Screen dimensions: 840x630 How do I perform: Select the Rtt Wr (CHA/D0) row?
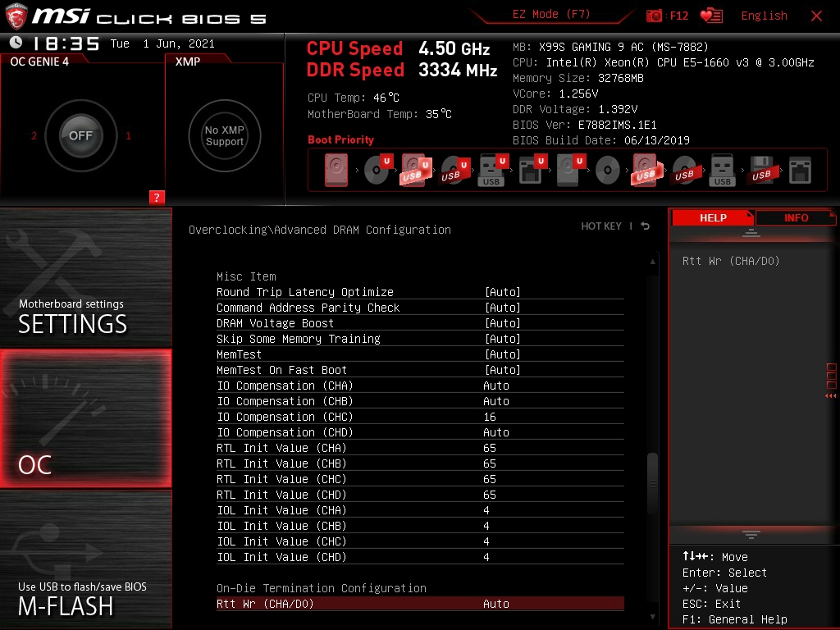click(420, 604)
